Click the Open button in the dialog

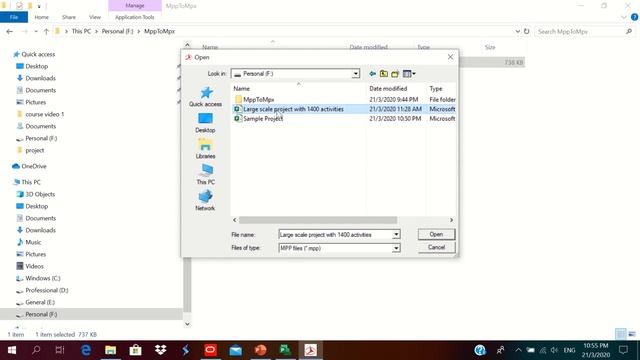coord(436,234)
